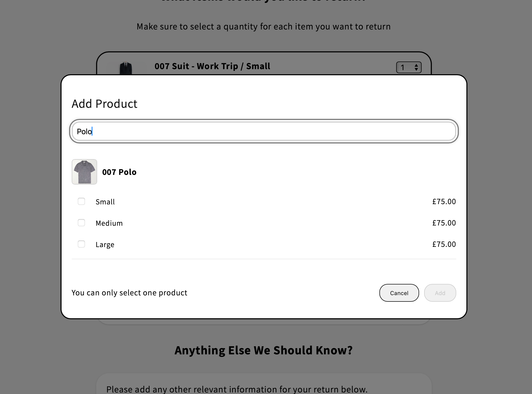This screenshot has height=394, width=532.
Task: Click the quantity selector down arrow
Action: pyautogui.click(x=416, y=69)
